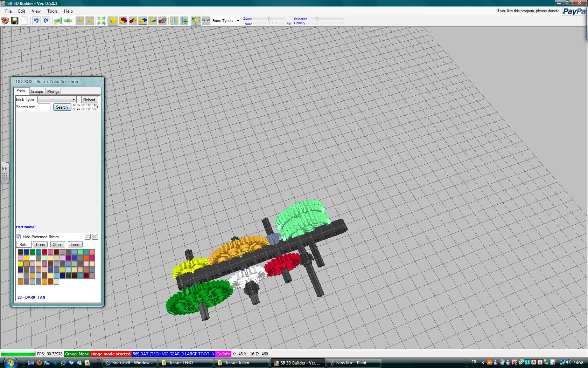Toggle the highlighted green-arrow brick icon

point(196,21)
